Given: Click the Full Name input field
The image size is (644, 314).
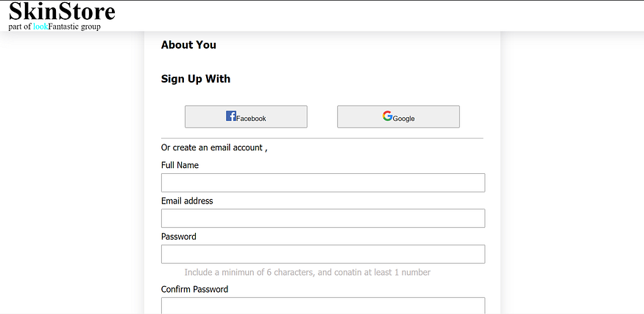Looking at the screenshot, I should click(x=323, y=183).
